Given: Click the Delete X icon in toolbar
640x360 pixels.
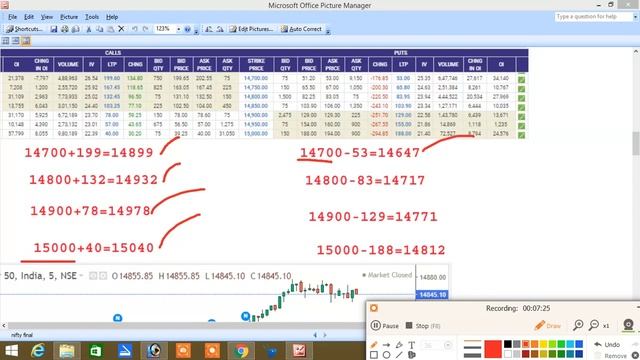Looking at the screenshot, I should point(121,29).
